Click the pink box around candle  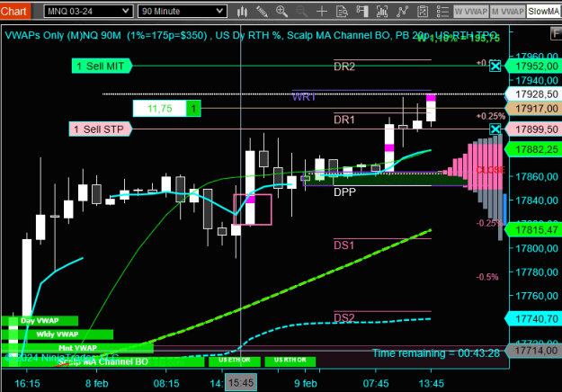click(253, 209)
